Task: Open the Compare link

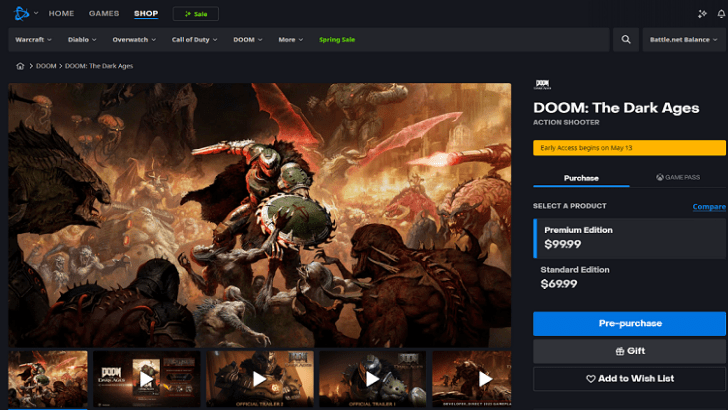Action: click(x=709, y=207)
